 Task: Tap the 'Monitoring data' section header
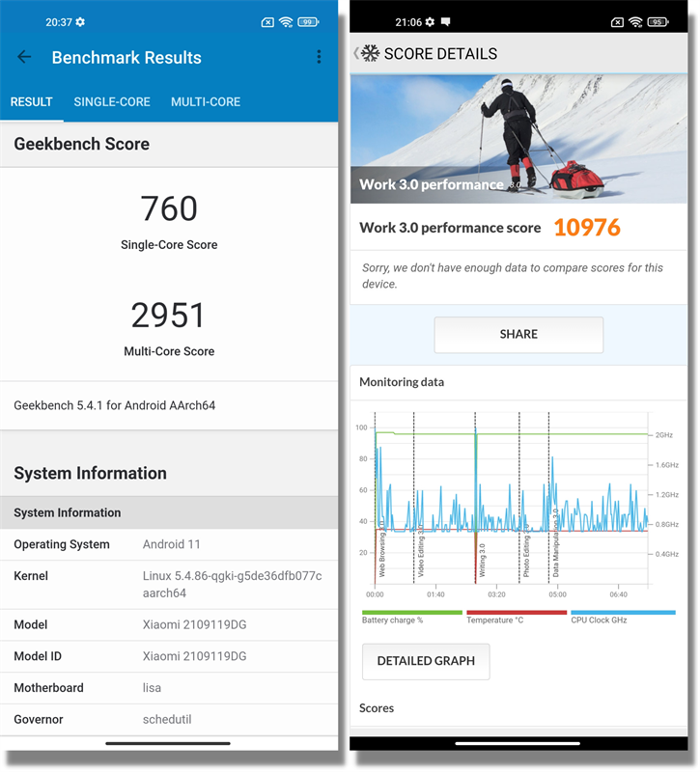tap(402, 382)
